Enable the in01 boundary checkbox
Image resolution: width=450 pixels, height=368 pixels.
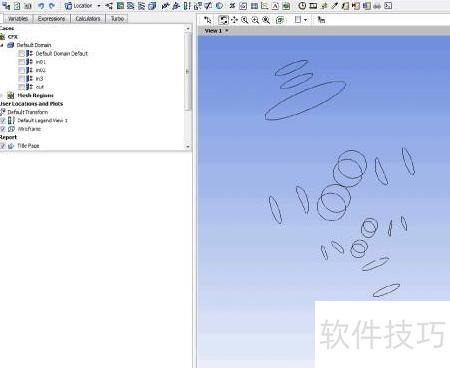21,62
